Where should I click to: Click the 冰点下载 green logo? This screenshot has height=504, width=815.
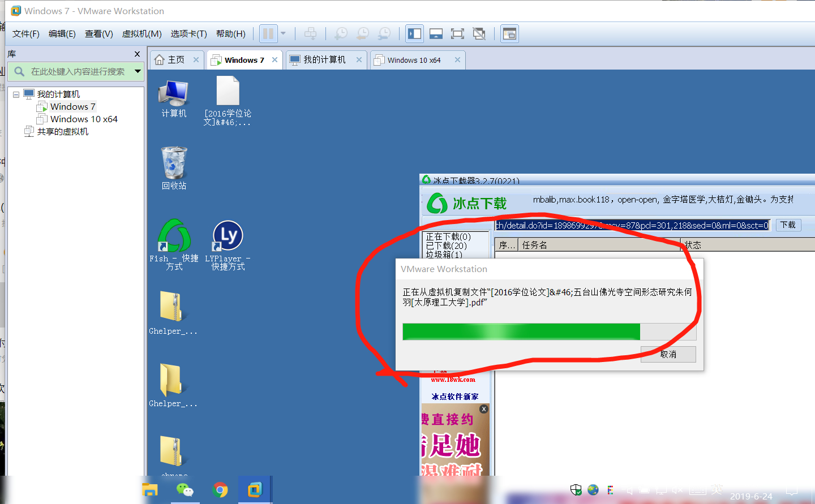click(467, 204)
